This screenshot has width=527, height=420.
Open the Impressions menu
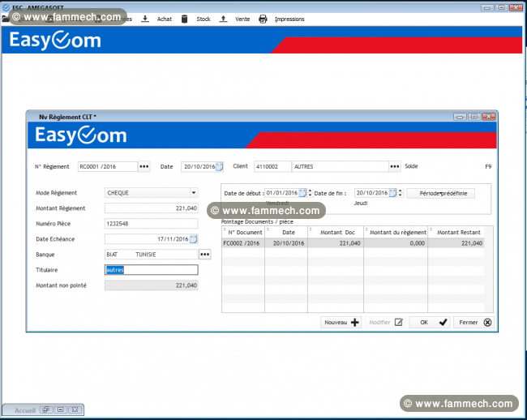(289, 19)
